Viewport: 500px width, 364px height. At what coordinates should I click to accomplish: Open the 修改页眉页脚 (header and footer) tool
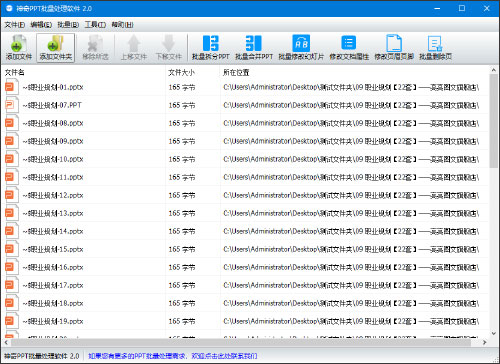[394, 48]
